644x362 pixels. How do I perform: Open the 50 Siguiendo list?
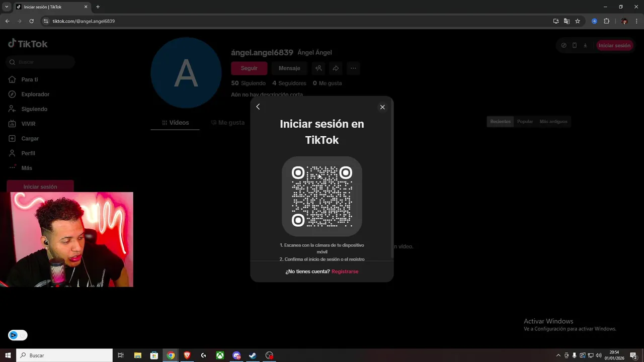pos(248,83)
